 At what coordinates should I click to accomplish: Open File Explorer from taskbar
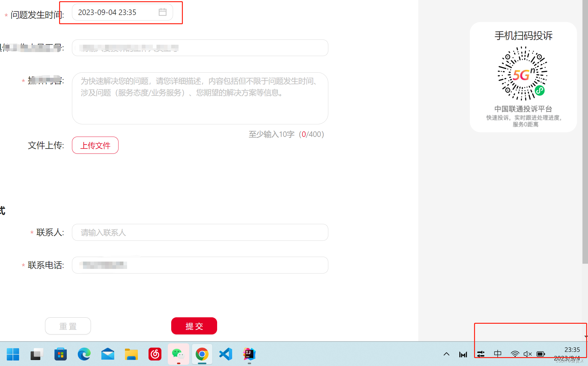point(131,354)
